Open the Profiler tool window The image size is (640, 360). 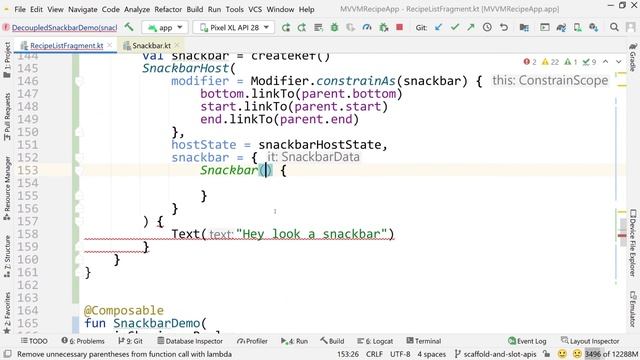click(252, 341)
